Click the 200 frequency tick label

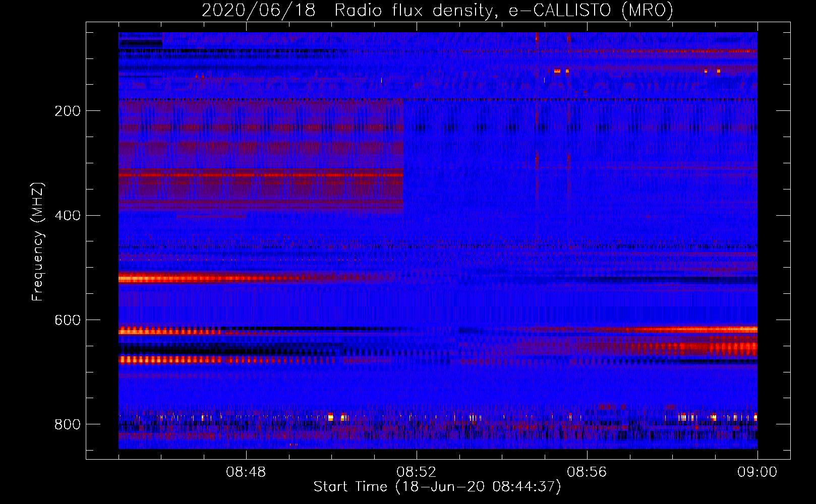tap(68, 111)
